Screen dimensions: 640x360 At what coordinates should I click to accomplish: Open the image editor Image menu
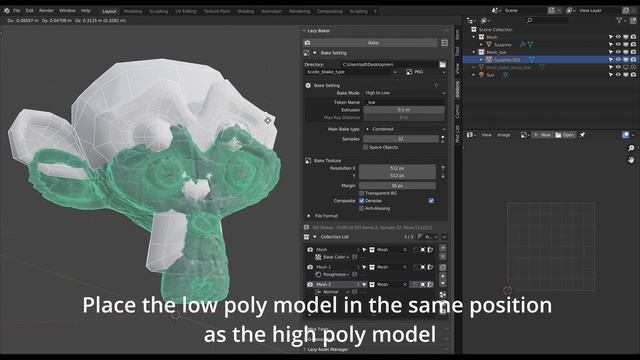[504, 135]
